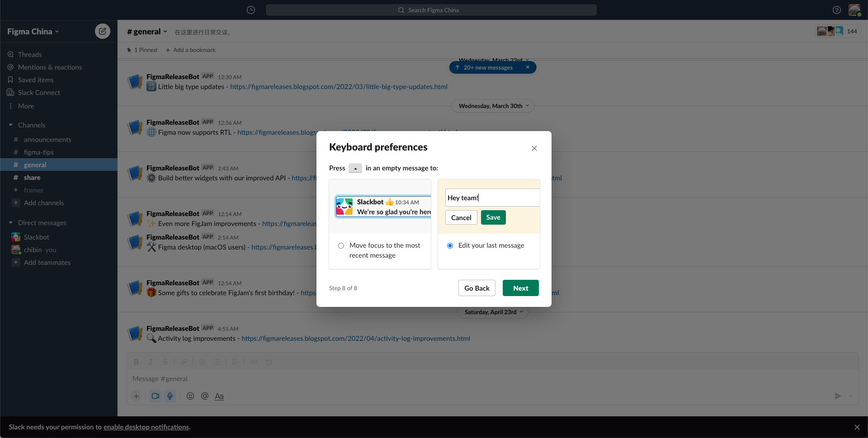Open send options dropdown arrow
868x438 pixels.
[850, 396]
